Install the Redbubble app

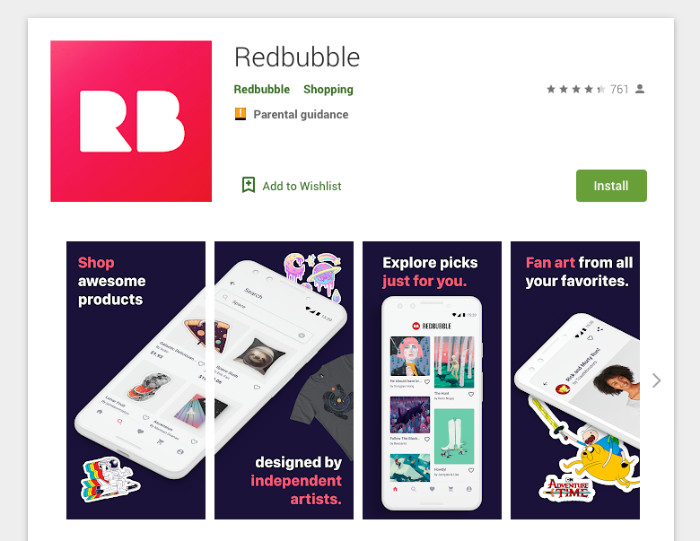611,186
